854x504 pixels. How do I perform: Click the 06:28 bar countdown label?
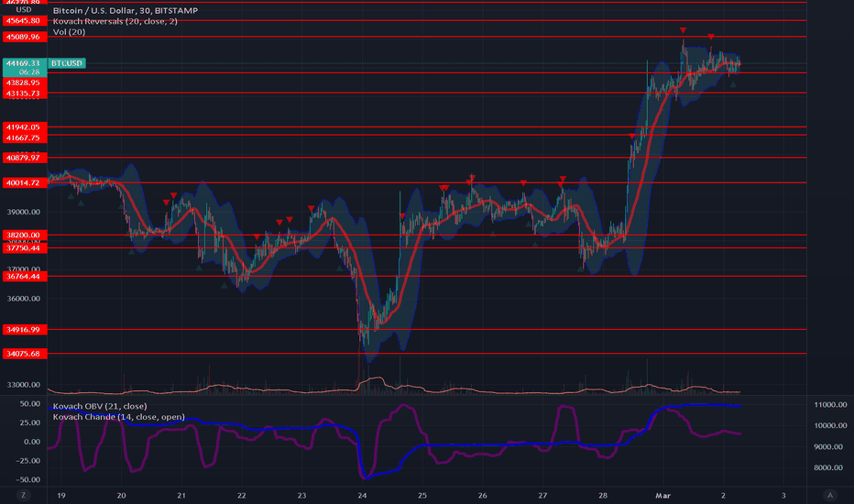coord(29,71)
